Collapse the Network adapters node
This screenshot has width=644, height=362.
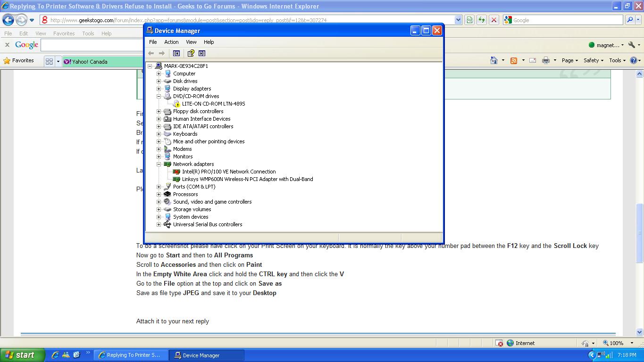[x=159, y=164]
